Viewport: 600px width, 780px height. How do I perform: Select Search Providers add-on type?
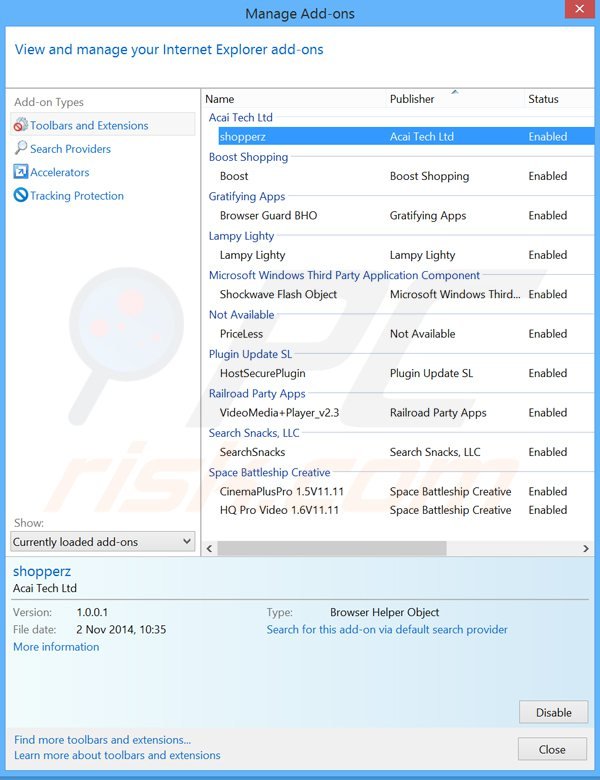point(70,149)
